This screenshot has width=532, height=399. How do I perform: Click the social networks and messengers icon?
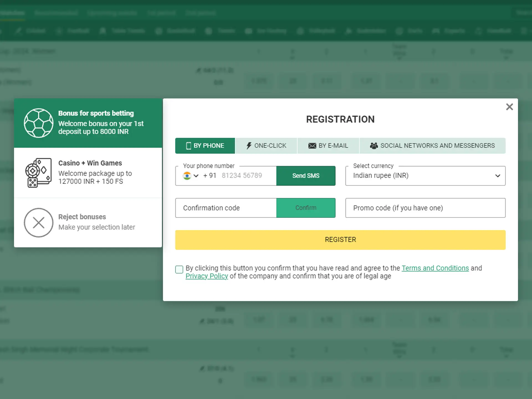click(x=374, y=145)
